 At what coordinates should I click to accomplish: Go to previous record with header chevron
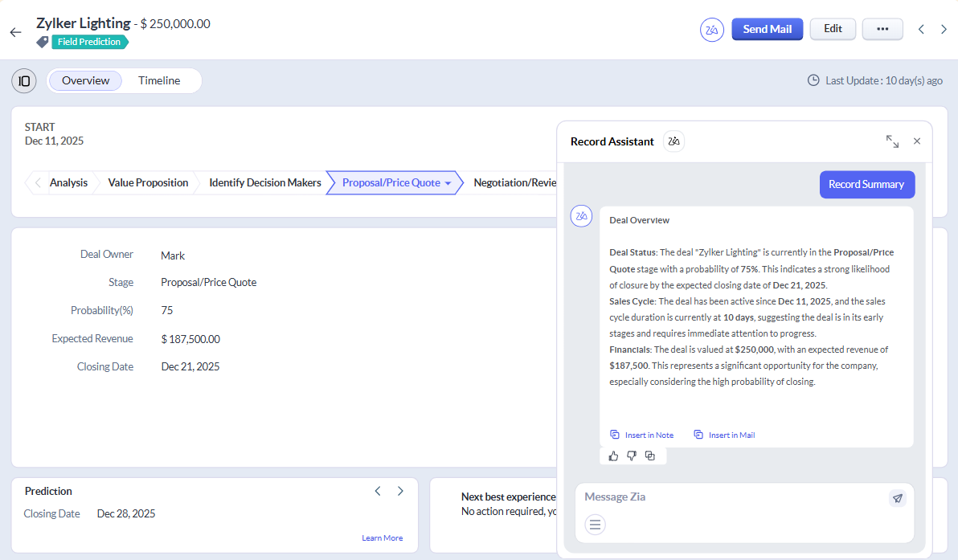(921, 29)
